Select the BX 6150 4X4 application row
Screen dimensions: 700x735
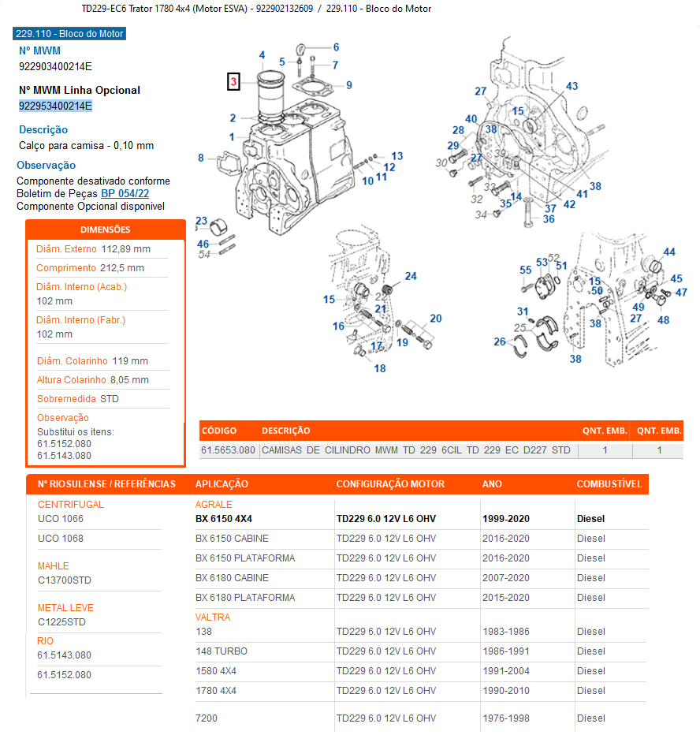click(224, 519)
